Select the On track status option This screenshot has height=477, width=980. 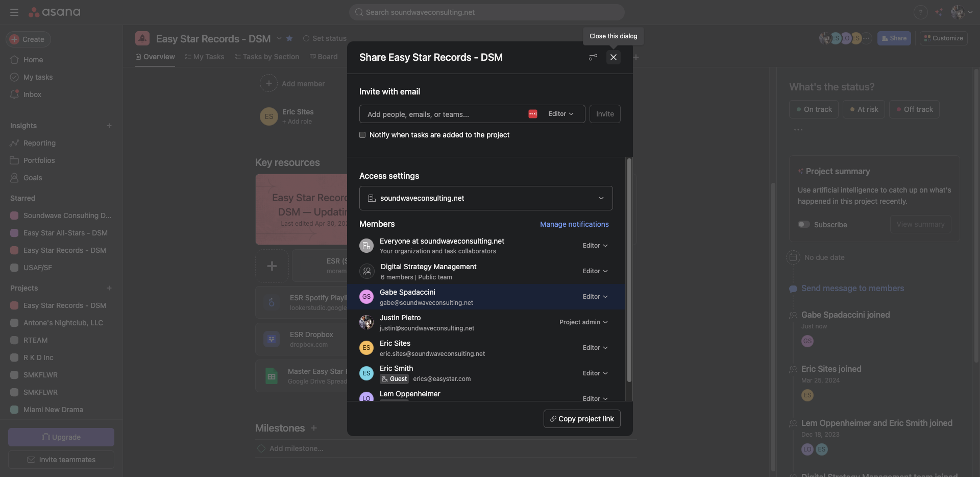[814, 109]
